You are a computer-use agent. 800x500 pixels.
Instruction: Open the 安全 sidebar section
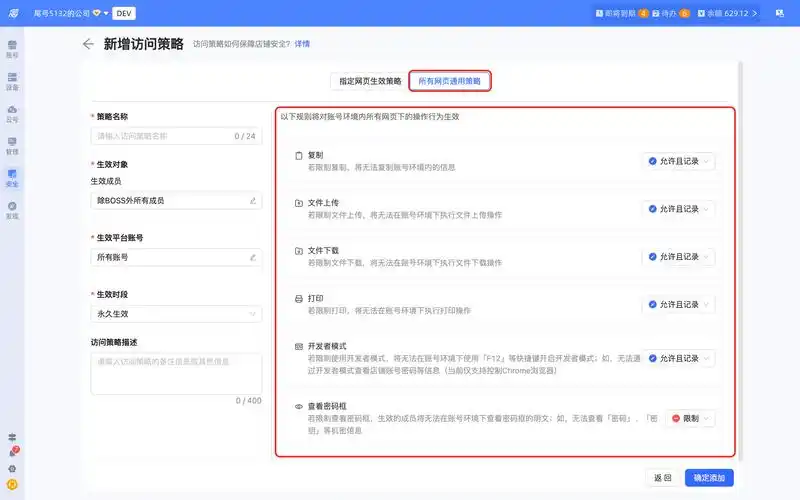click(x=12, y=178)
